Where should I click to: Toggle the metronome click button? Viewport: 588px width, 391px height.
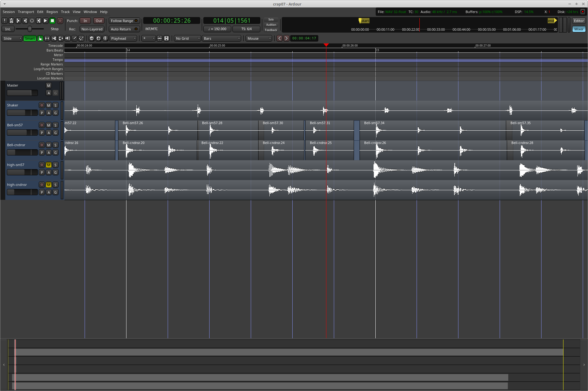(11, 21)
